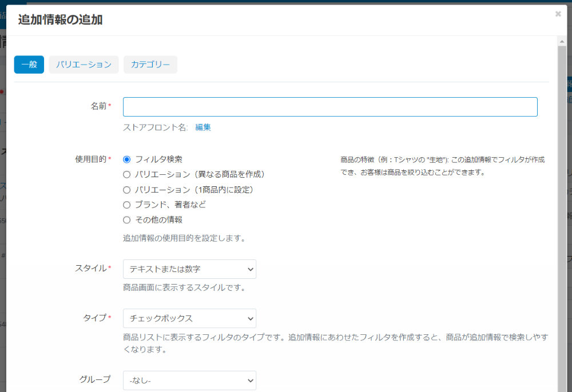Click the タイプ field label
This screenshot has height=392, width=572.
point(95,318)
